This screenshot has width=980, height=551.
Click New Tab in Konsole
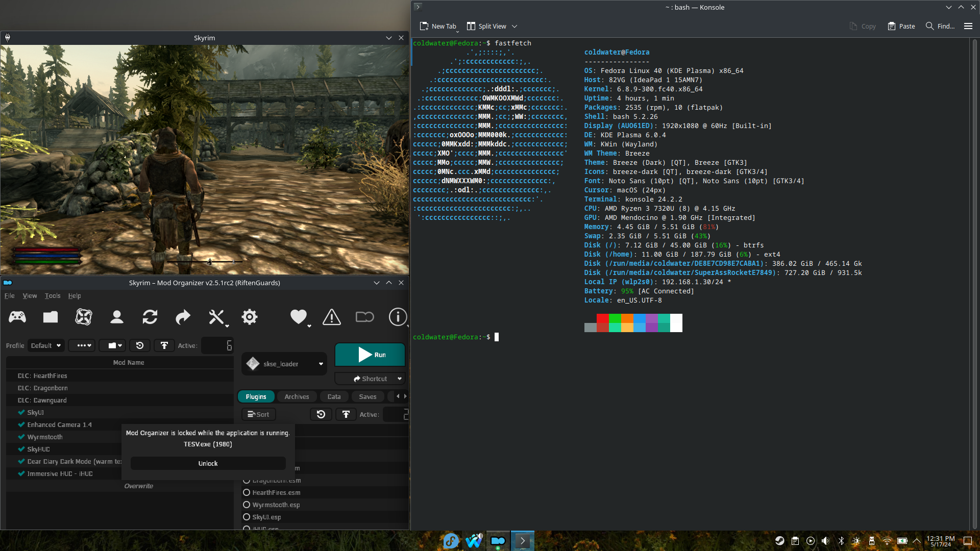click(438, 26)
